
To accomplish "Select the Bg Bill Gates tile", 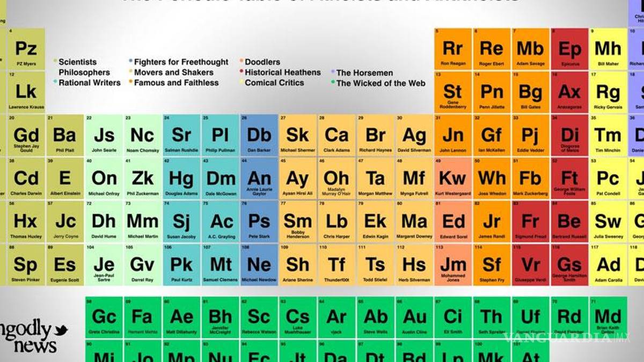I will 530,93.
